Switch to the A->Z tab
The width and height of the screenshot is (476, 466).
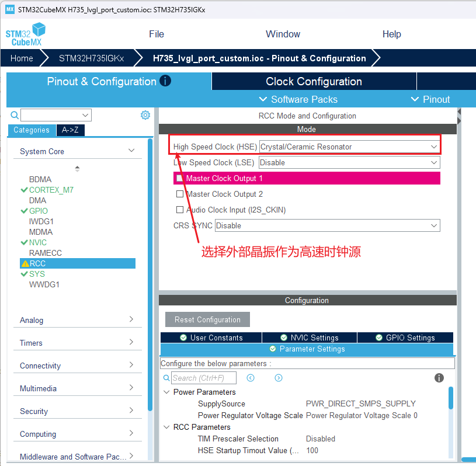(70, 130)
